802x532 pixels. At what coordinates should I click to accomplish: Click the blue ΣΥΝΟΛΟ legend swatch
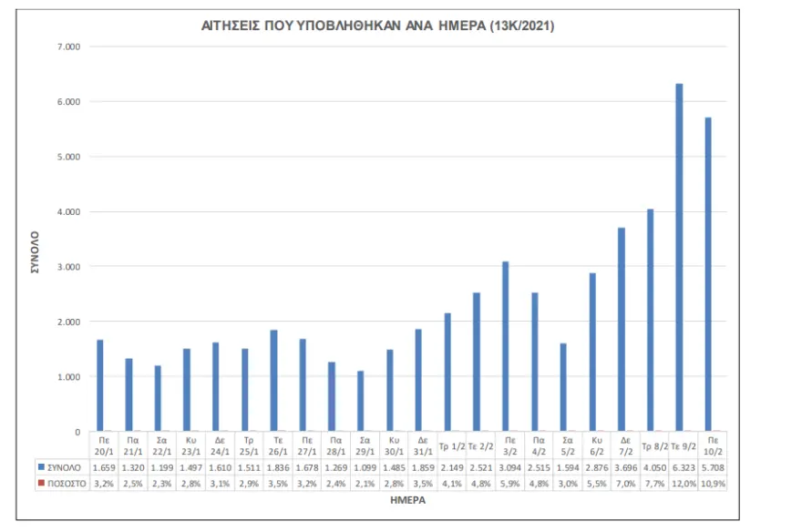point(41,467)
